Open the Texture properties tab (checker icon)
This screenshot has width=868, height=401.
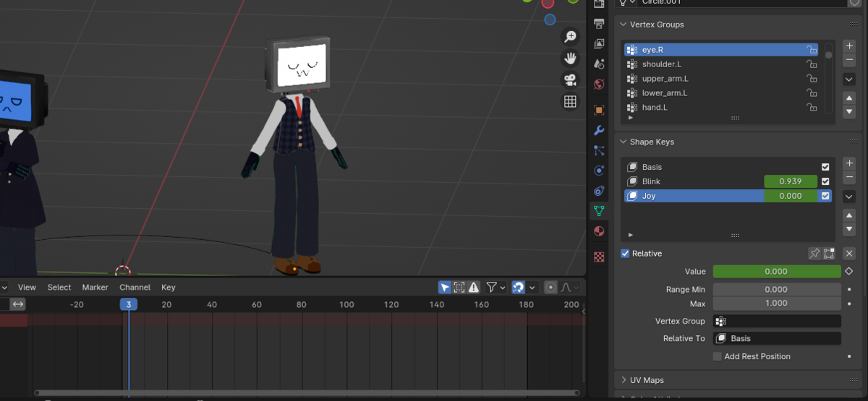tap(599, 256)
